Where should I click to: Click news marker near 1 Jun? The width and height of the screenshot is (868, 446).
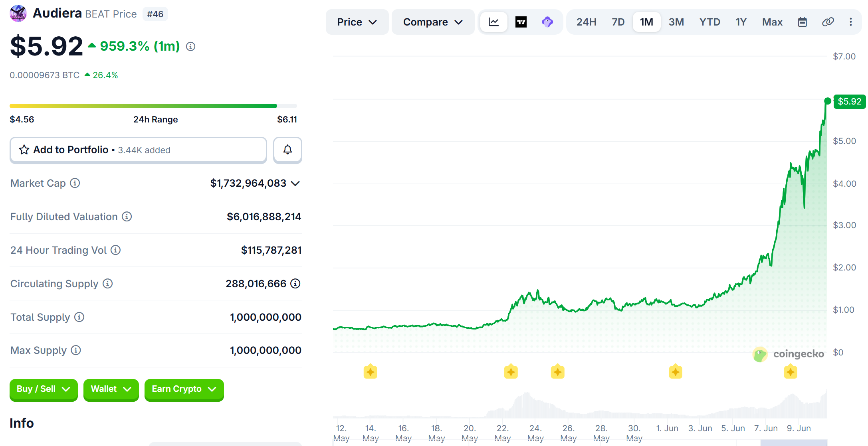tap(676, 372)
